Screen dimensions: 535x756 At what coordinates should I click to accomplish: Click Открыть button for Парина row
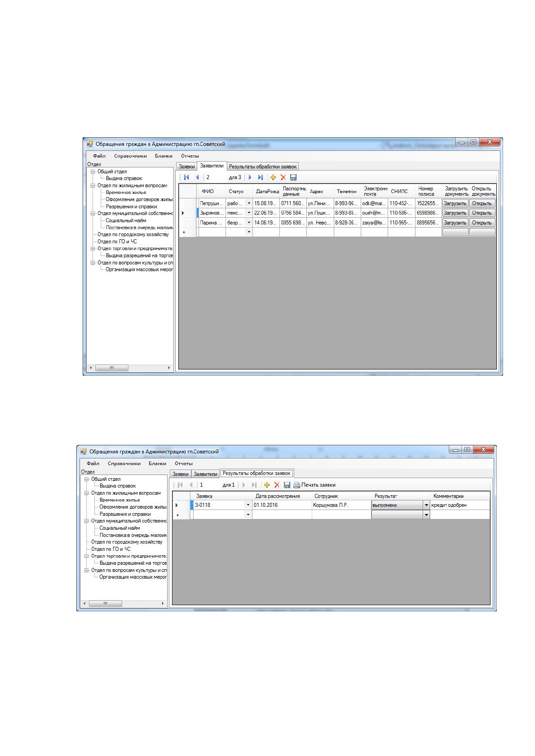[482, 223]
